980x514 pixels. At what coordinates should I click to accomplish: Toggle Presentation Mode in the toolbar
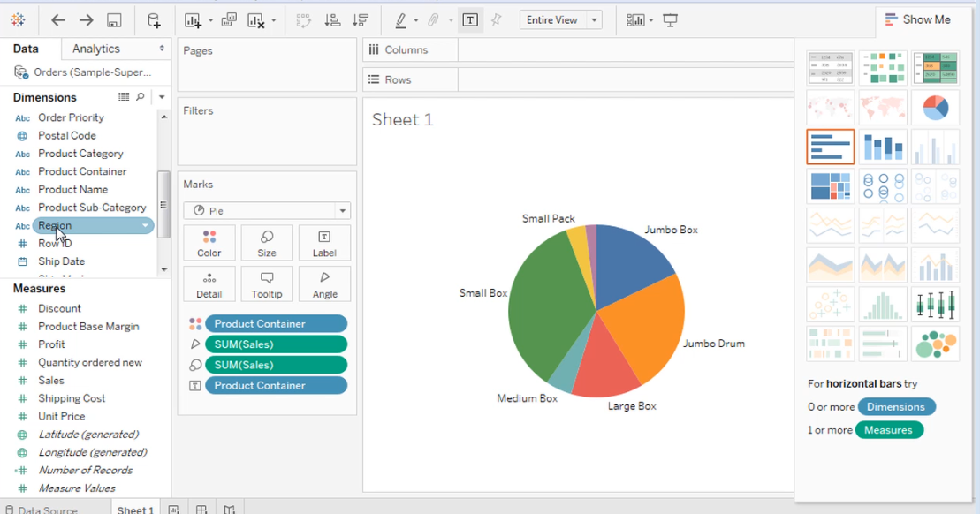click(670, 19)
